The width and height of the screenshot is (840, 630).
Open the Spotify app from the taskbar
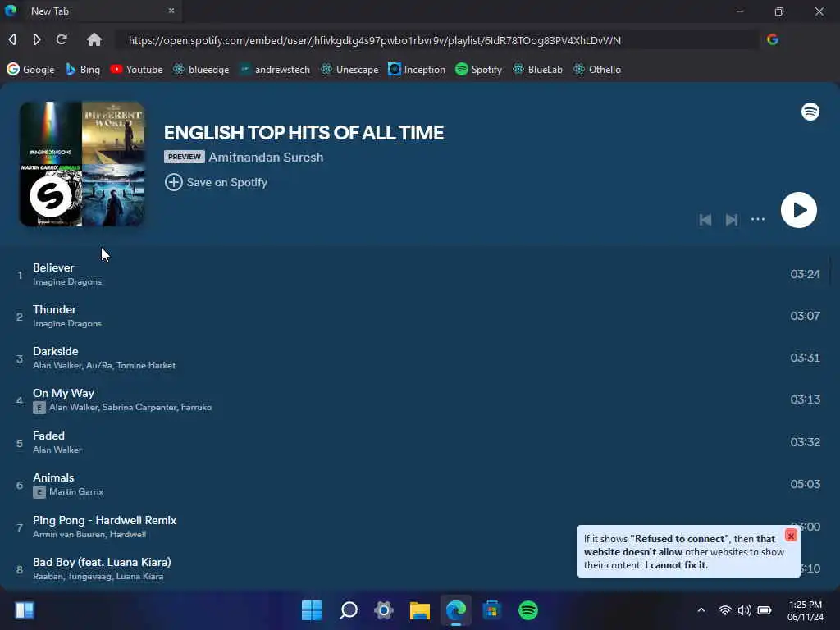click(x=527, y=610)
